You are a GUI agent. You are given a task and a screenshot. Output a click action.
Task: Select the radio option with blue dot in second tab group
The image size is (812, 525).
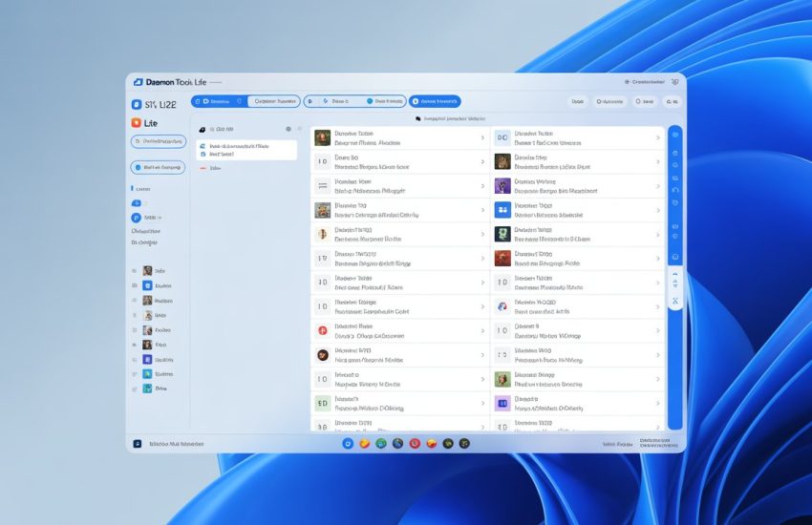pyautogui.click(x=385, y=101)
